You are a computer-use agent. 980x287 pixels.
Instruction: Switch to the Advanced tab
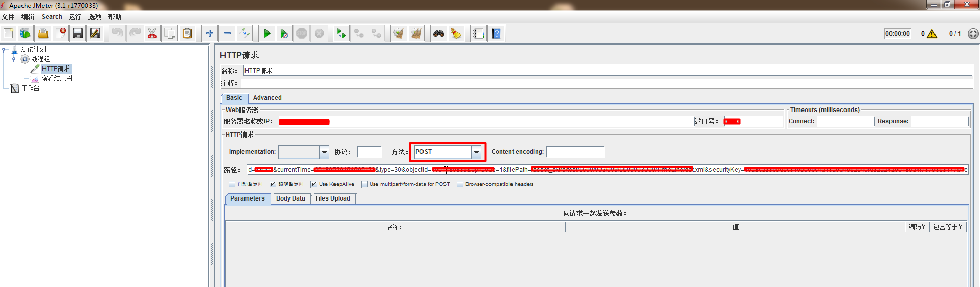(x=268, y=98)
